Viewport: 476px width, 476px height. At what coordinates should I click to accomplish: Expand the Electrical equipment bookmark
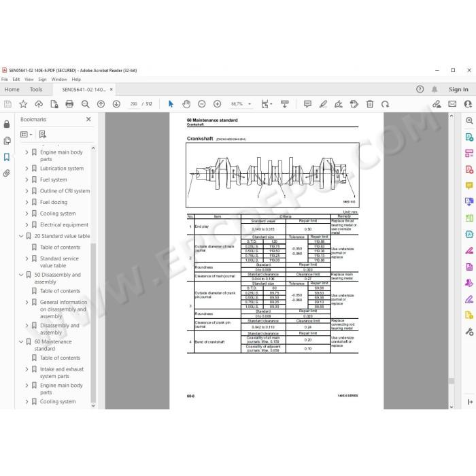pos(27,224)
